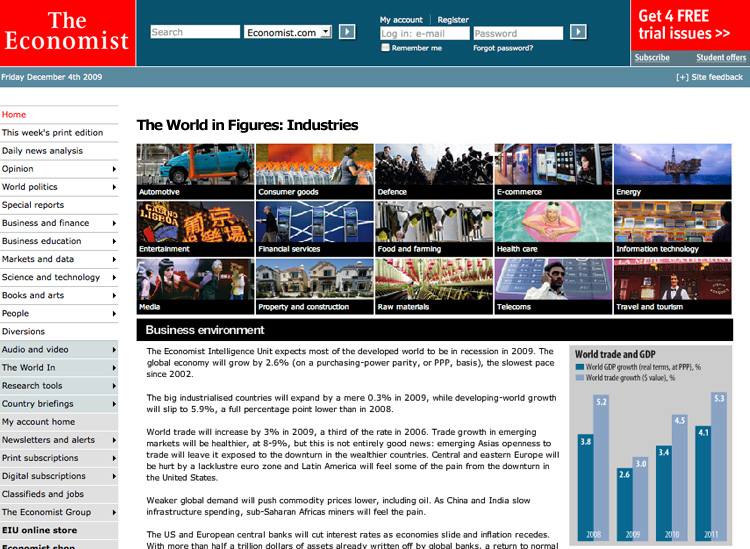Image resolution: width=750 pixels, height=549 pixels.
Task: Submit login with the arrow button
Action: pos(578,32)
